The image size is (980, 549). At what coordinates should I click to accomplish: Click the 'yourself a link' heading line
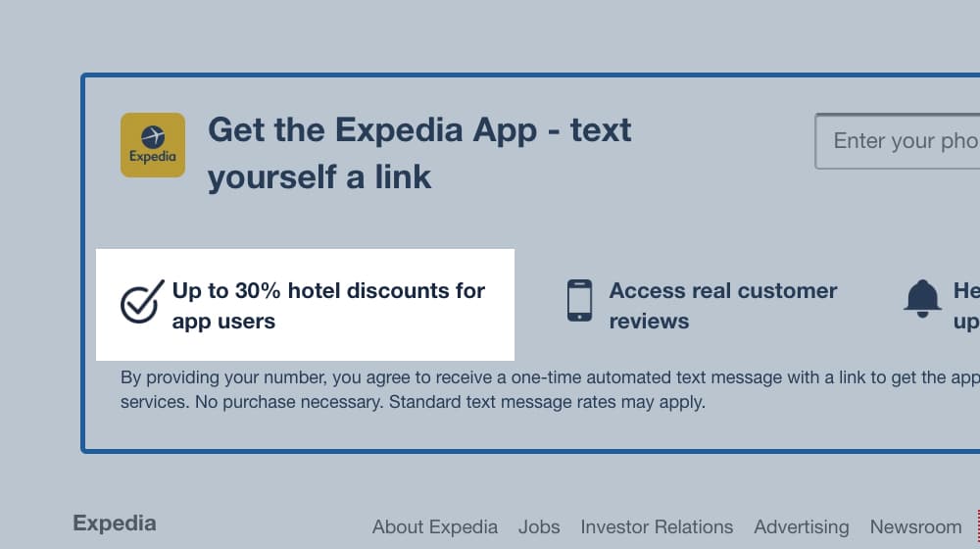pyautogui.click(x=319, y=177)
